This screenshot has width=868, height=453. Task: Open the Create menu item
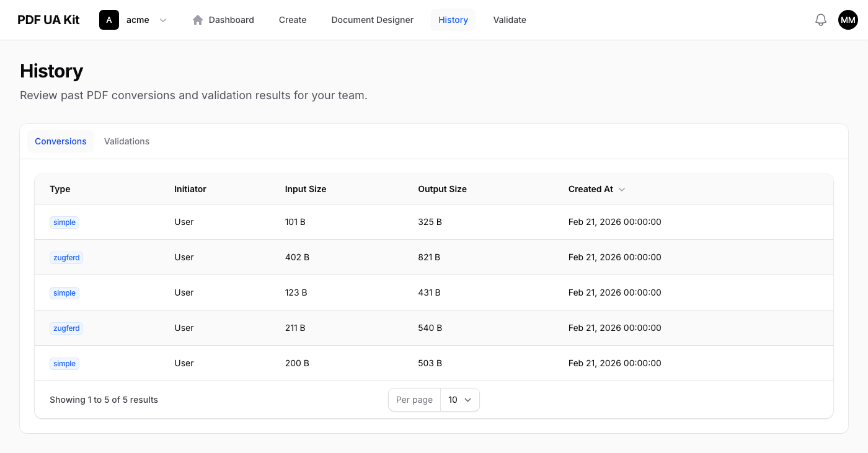tap(292, 19)
